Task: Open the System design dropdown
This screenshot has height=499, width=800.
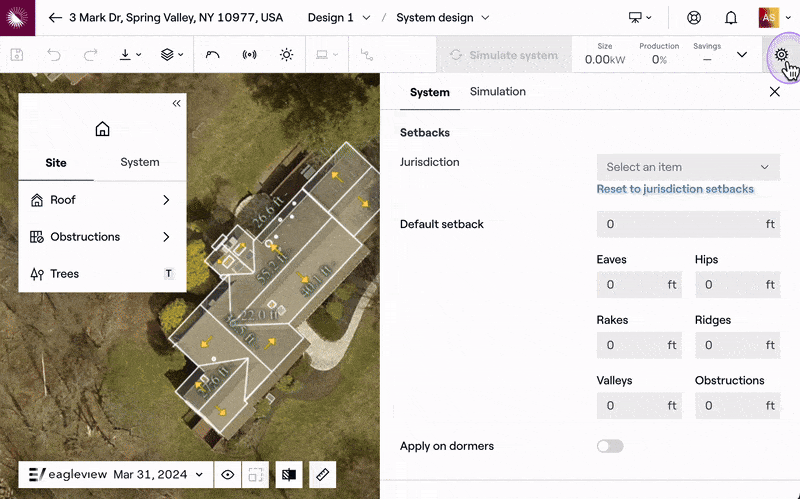Action: click(443, 18)
